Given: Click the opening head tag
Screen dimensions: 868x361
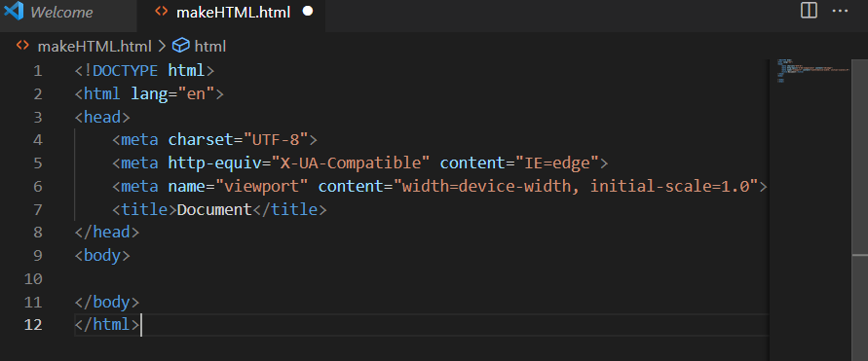Looking at the screenshot, I should coord(102,117).
